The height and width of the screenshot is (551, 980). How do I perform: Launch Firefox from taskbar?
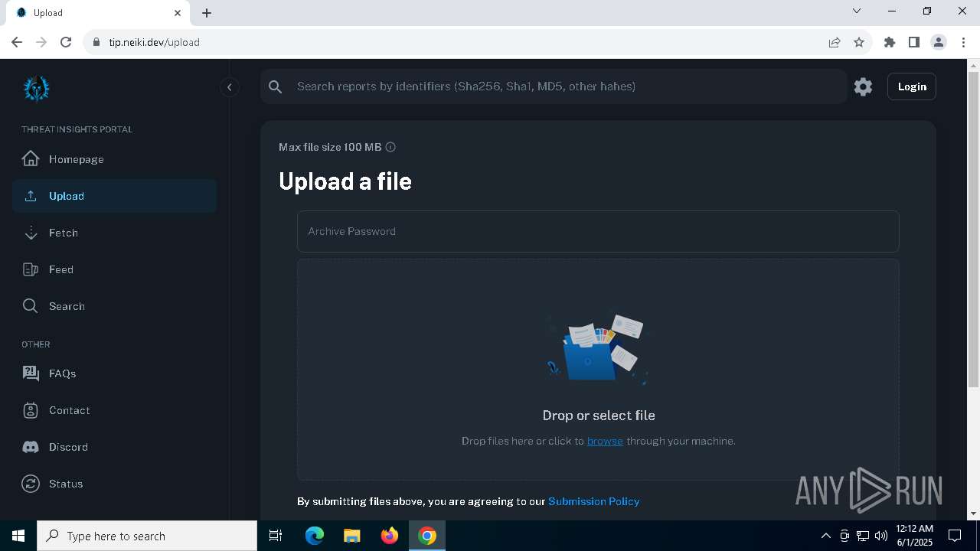tap(390, 536)
